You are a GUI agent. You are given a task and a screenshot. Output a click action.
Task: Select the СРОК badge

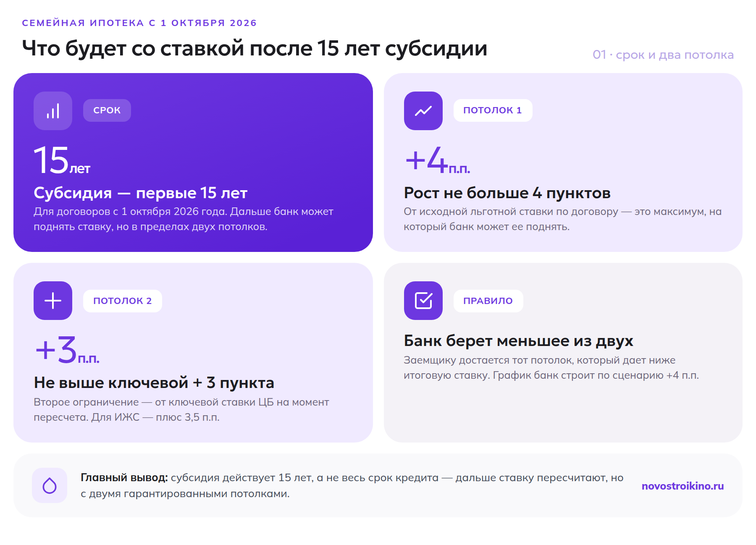(x=107, y=110)
